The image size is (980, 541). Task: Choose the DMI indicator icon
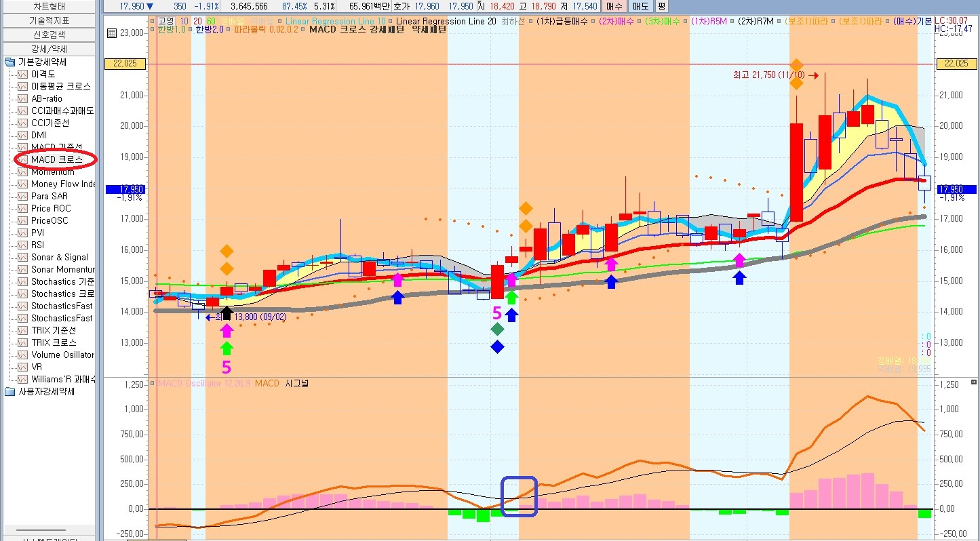tap(22, 136)
